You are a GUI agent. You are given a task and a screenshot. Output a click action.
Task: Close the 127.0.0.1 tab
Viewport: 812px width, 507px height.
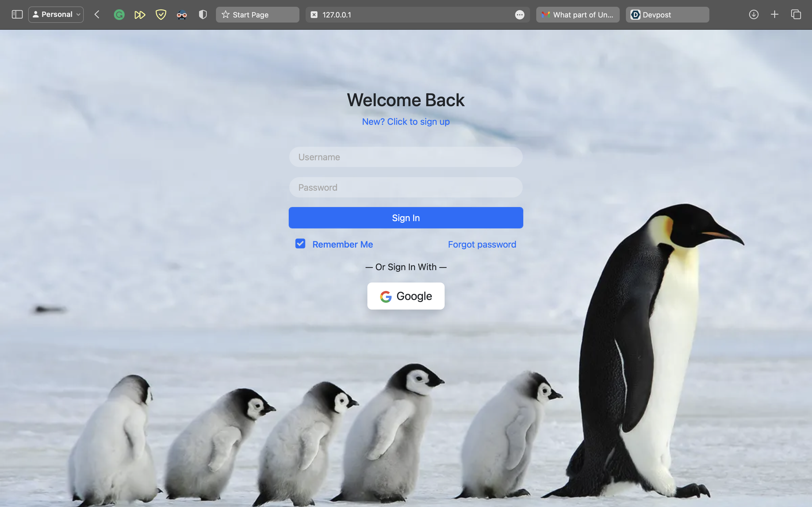click(x=314, y=15)
